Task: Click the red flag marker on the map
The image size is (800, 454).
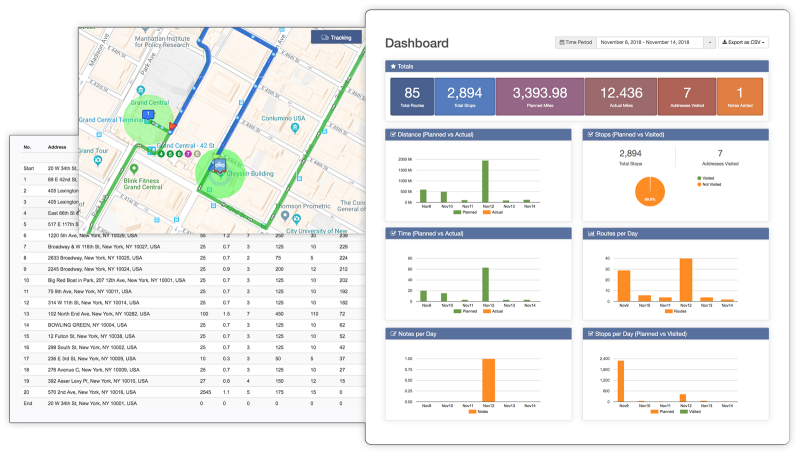Action: (x=172, y=125)
